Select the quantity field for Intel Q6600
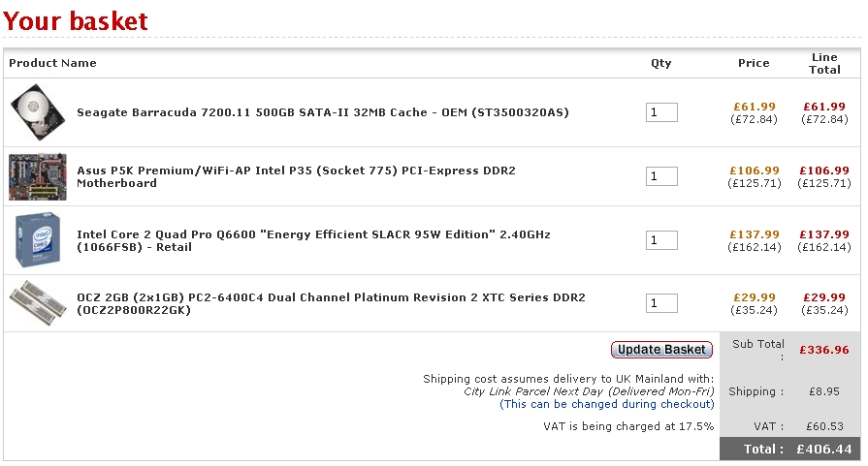The image size is (868, 466). point(661,240)
